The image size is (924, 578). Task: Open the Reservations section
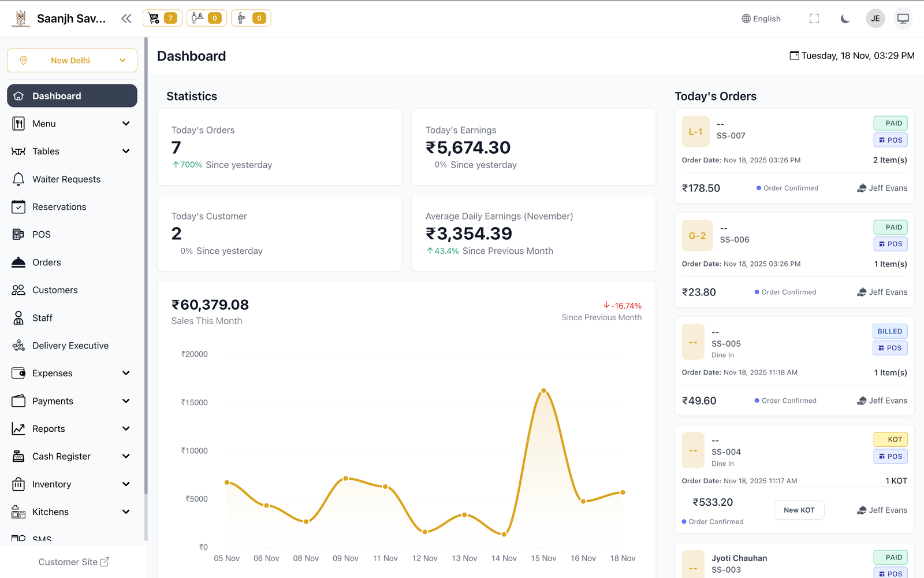click(59, 206)
